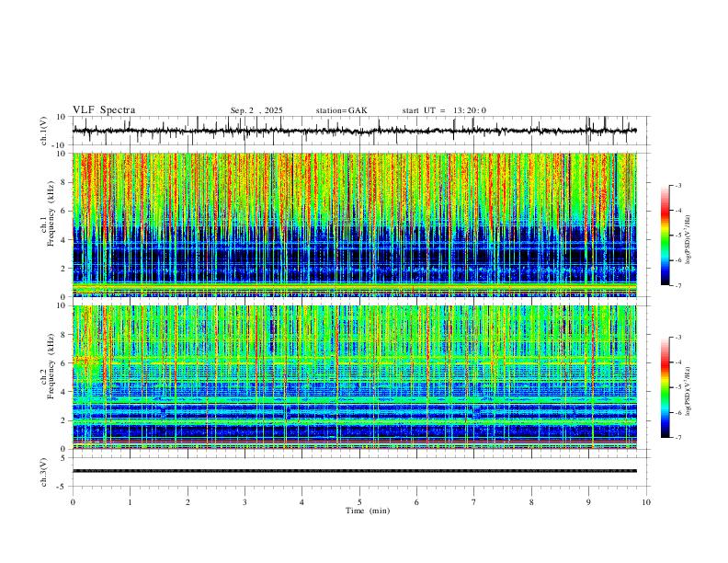Click the ch.1 color scale bar

(x=665, y=236)
